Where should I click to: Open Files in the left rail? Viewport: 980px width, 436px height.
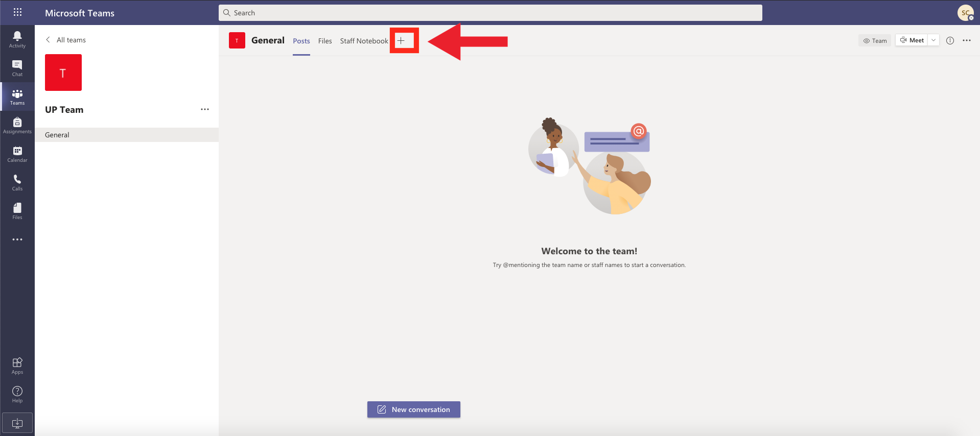pos(17,211)
